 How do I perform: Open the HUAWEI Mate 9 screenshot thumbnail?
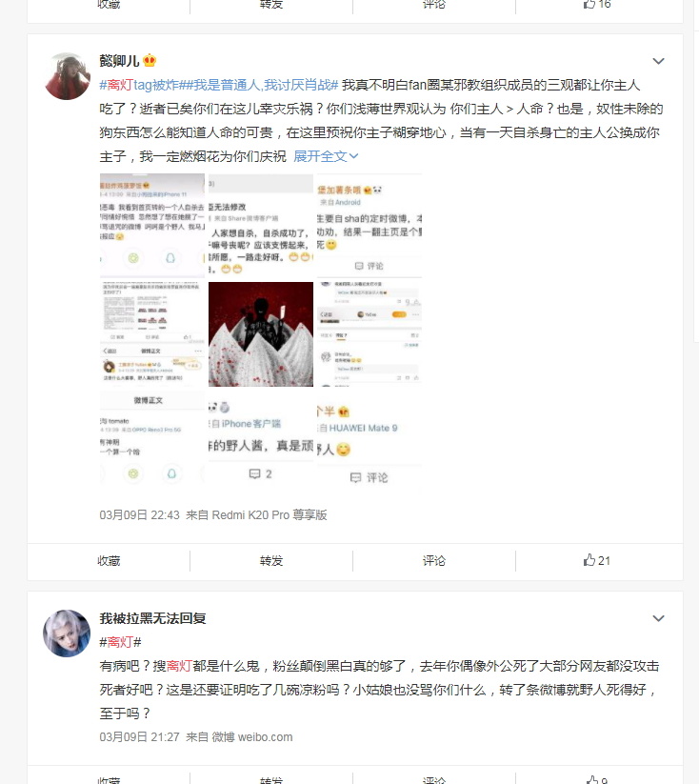(x=369, y=442)
